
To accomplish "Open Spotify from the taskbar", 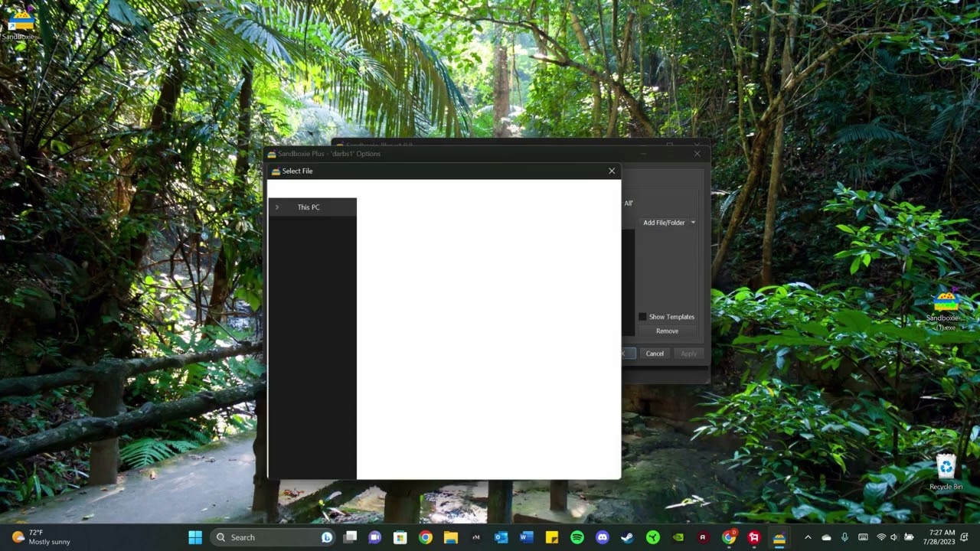I will [577, 537].
